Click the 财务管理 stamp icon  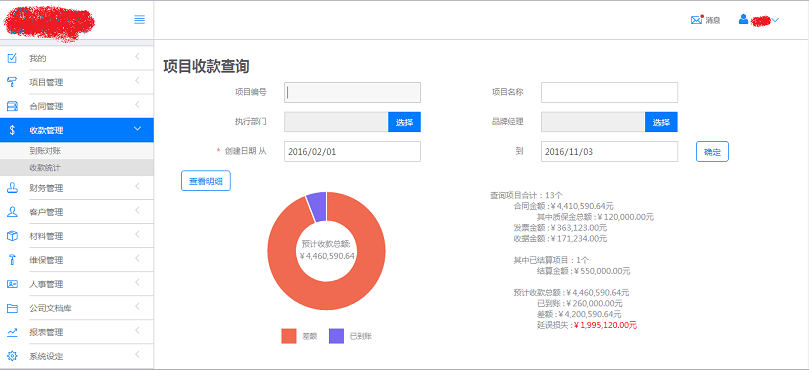(x=12, y=188)
